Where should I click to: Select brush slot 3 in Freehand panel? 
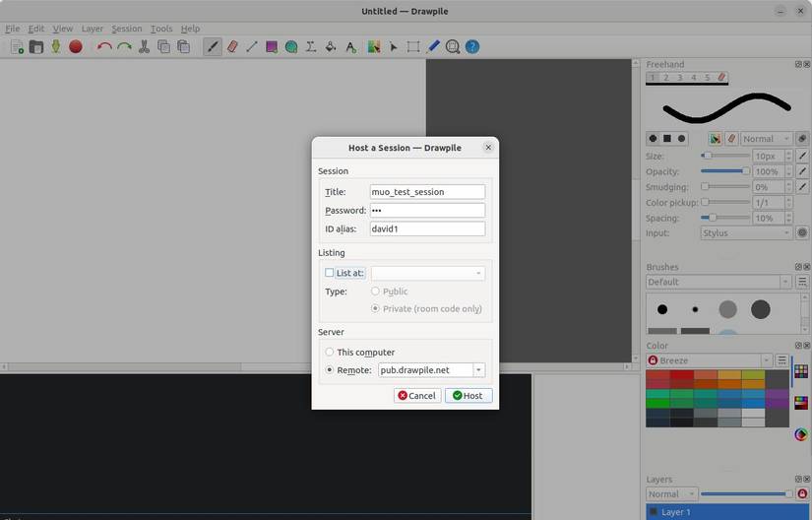pos(680,77)
